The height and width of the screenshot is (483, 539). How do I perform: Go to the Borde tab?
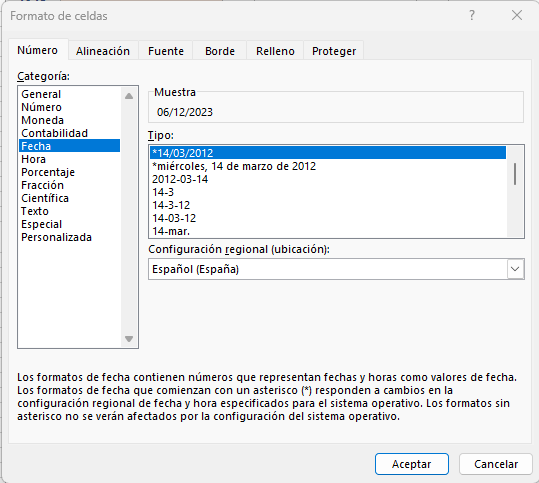tap(220, 51)
